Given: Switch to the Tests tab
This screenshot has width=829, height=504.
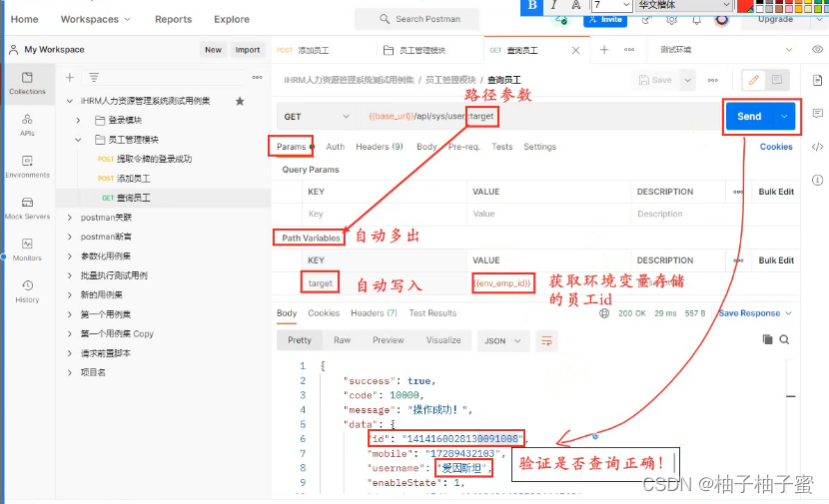Looking at the screenshot, I should 501,147.
